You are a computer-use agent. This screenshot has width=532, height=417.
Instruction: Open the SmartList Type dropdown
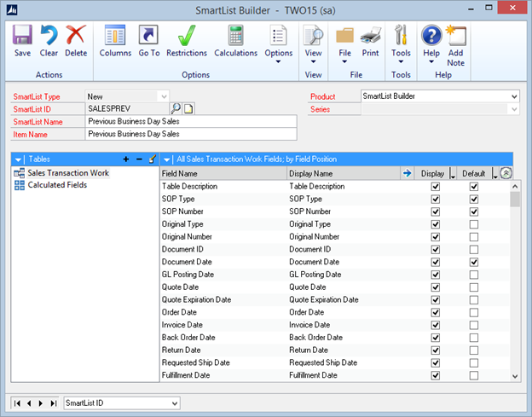[164, 96]
